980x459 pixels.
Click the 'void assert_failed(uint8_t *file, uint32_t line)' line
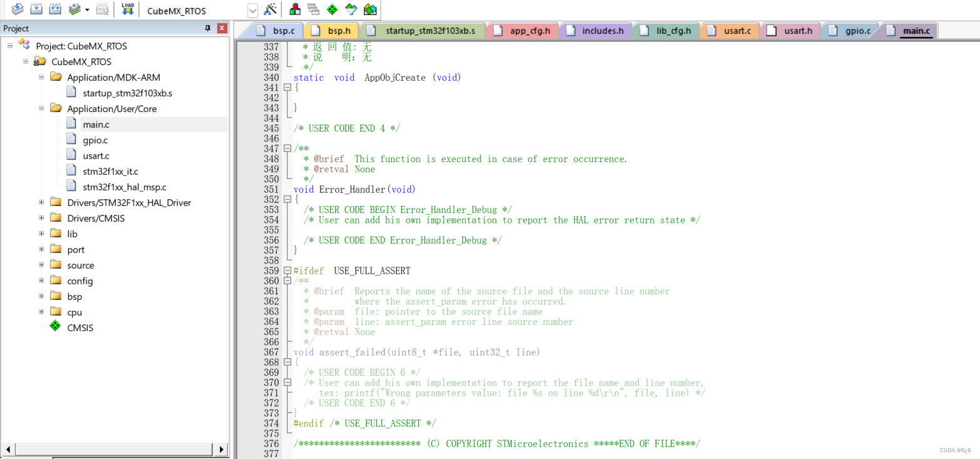click(x=416, y=352)
